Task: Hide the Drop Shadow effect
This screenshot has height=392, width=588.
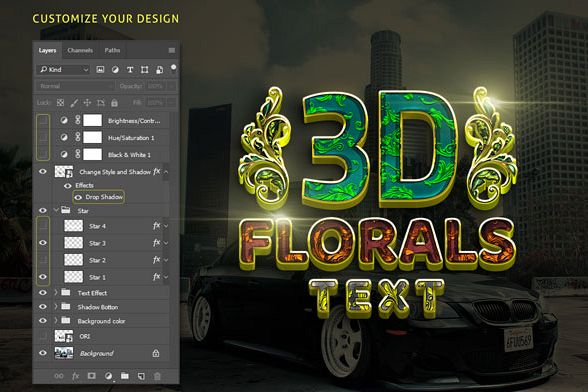Action: pos(78,197)
